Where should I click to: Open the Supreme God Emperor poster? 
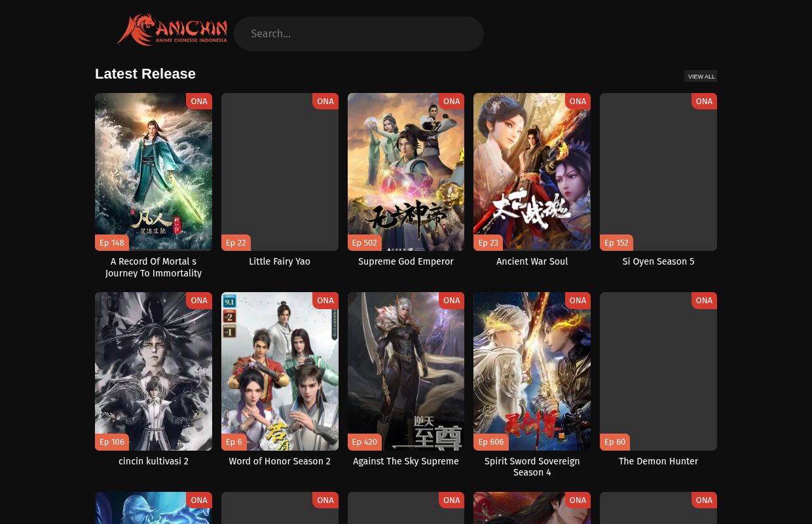(x=406, y=172)
